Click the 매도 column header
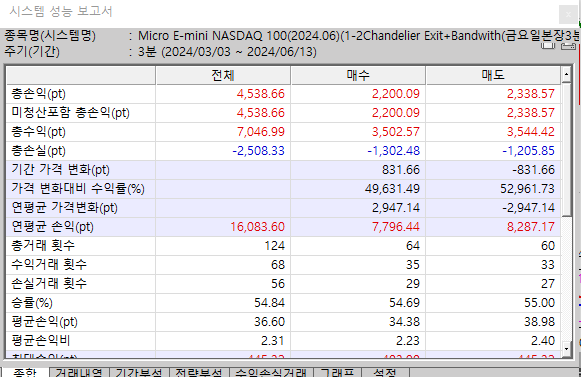This screenshot has height=377, width=581. 493,75
